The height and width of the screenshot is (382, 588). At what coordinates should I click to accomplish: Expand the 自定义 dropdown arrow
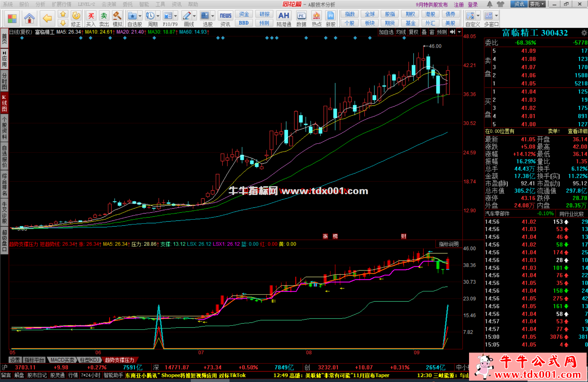[x=478, y=16]
